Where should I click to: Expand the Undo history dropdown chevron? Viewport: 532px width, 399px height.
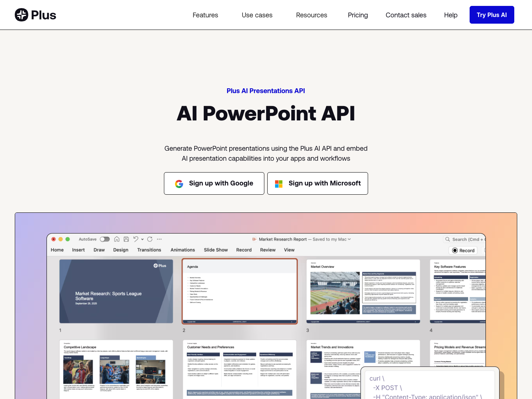(143, 239)
